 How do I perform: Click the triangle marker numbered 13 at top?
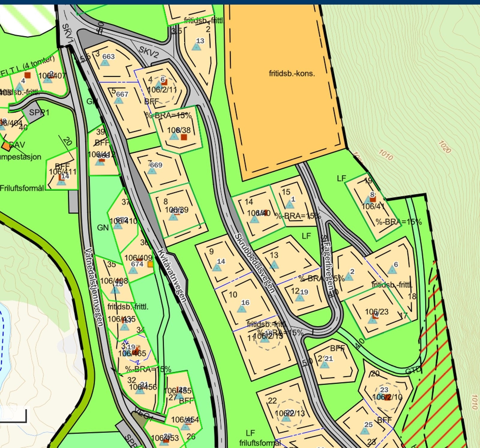pos(196,47)
